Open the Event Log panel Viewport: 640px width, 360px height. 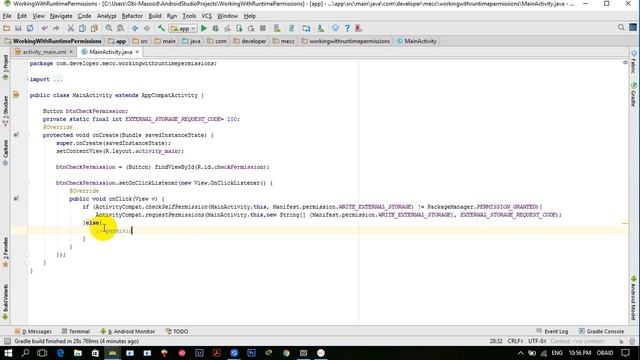coord(552,331)
